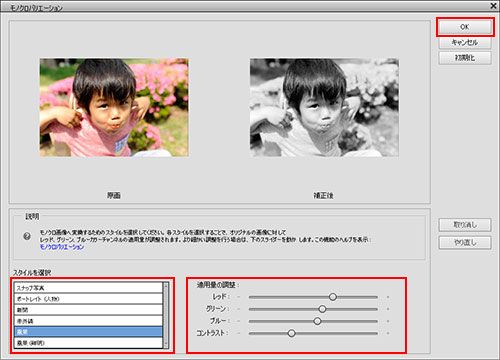Click the help question mark icon

point(27,236)
